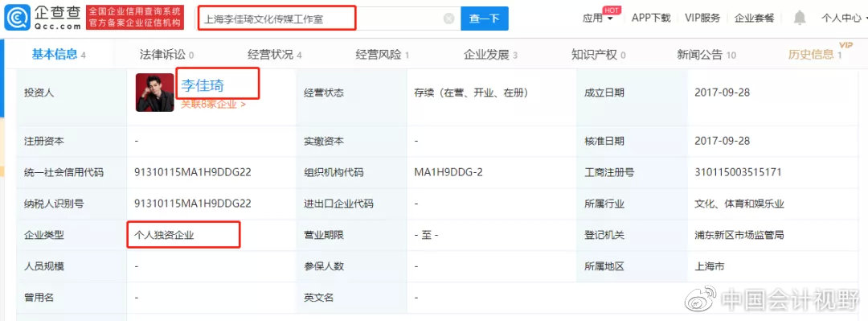Expand 关联8家企业 link arrow
The image size is (868, 321).
(x=213, y=105)
